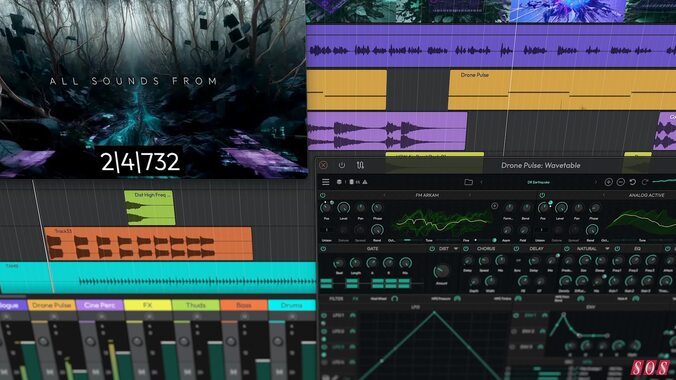The height and width of the screenshot is (380, 676).
Task: Open the NATURAL reverb type dropdown arrow
Action: click(607, 249)
